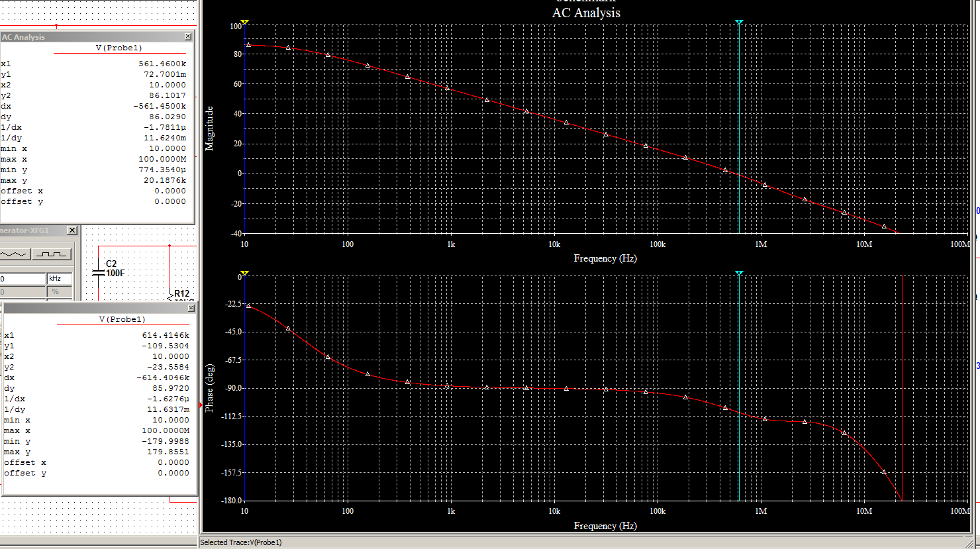980x549 pixels.
Task: Click the x1 value 561.4600k
Action: coord(162,64)
